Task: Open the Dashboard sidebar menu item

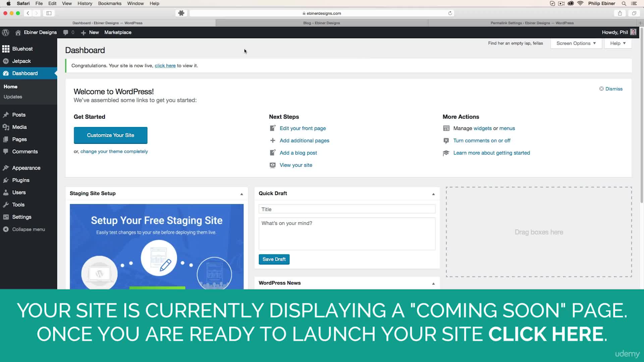Action: 29,73
